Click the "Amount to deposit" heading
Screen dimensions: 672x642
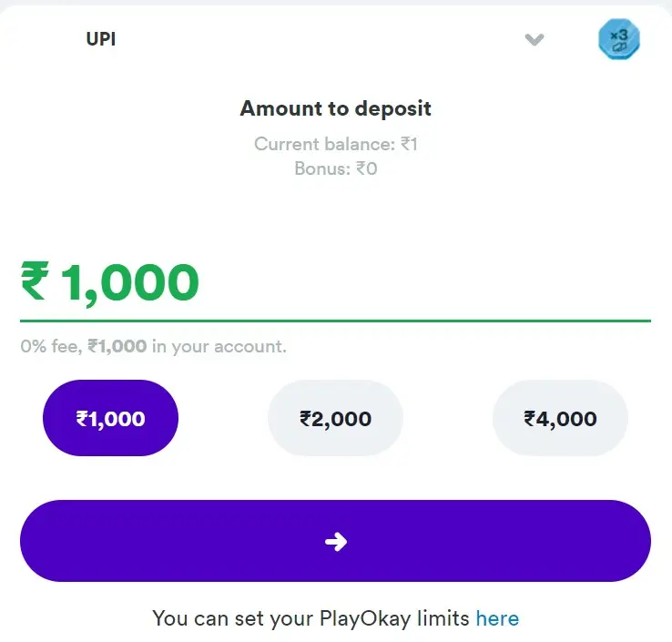pyautogui.click(x=335, y=109)
